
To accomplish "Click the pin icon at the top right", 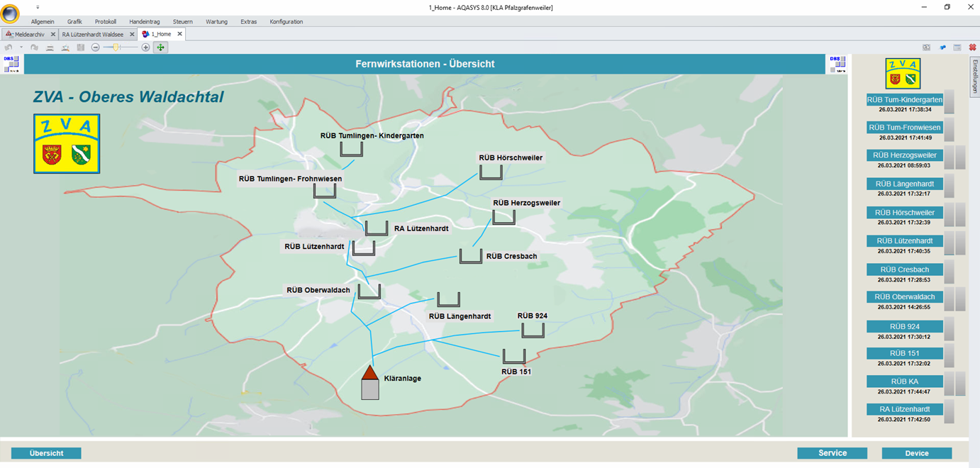I will click(942, 48).
